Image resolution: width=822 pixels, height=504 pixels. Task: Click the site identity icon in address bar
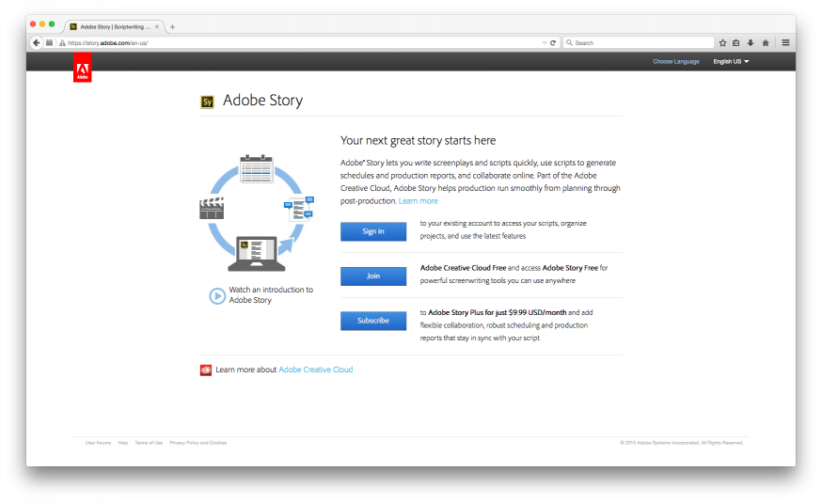(x=49, y=43)
